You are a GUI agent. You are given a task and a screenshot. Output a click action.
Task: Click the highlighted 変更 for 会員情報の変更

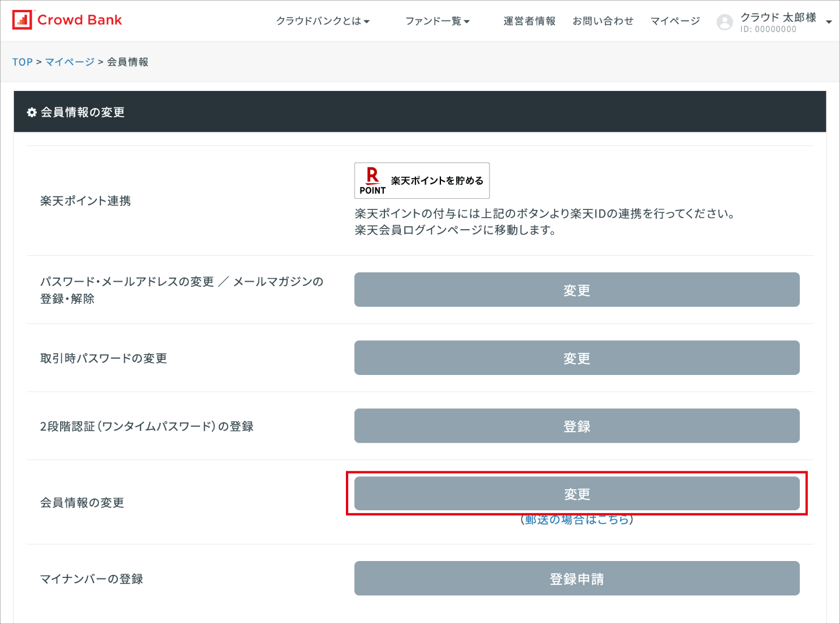click(x=576, y=493)
